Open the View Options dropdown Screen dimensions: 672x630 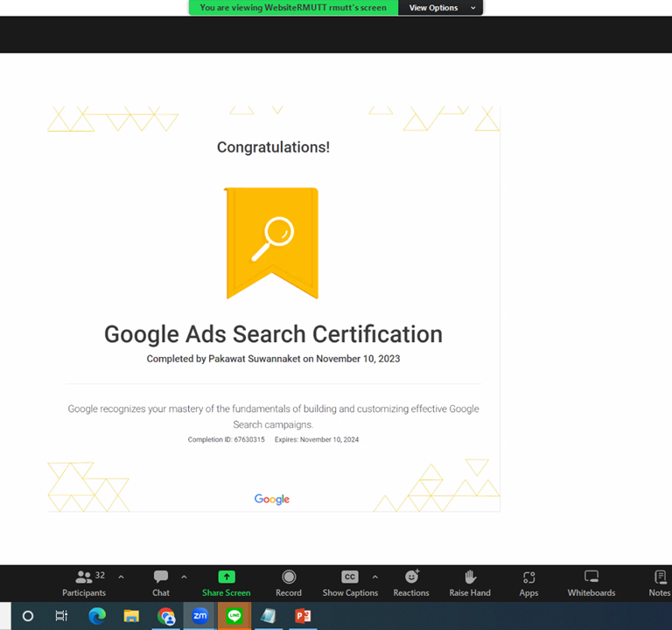[441, 8]
